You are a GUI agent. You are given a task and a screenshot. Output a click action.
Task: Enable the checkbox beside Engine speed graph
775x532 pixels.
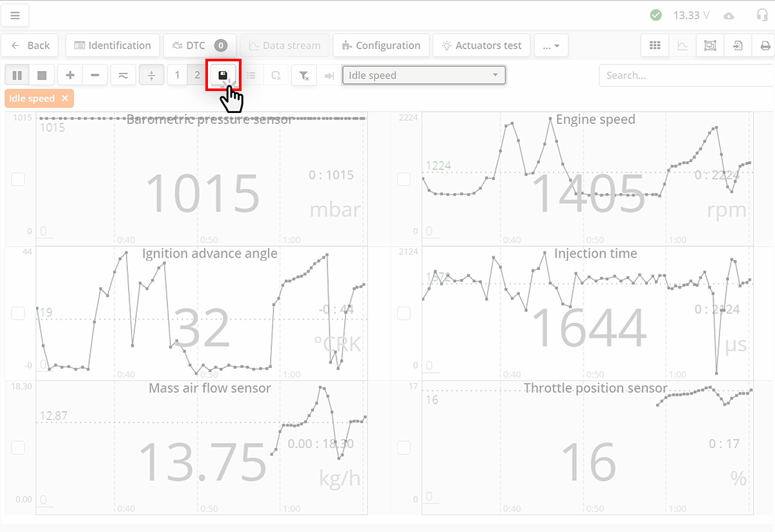coord(404,179)
